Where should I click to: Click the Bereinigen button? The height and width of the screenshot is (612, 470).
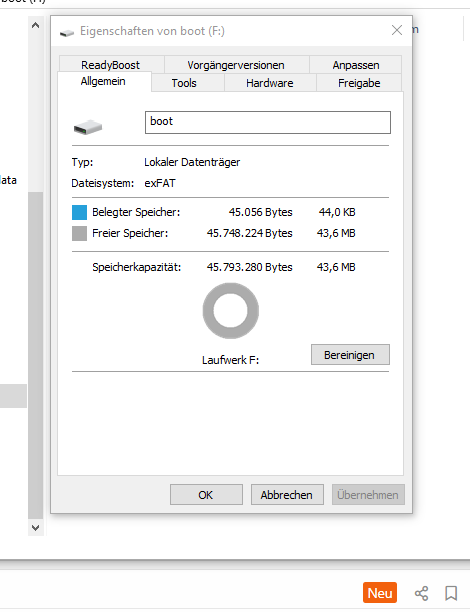[x=350, y=354]
